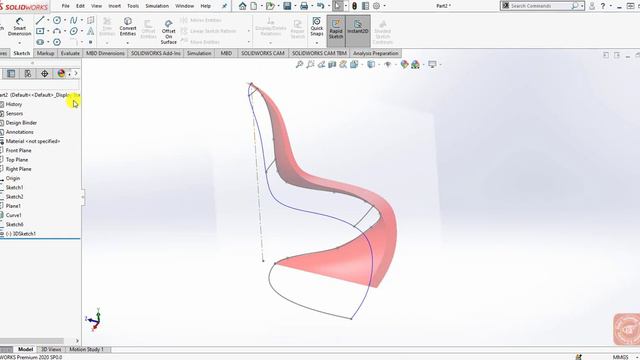
Task: Select the Smart Dimension tool
Action: [19, 27]
